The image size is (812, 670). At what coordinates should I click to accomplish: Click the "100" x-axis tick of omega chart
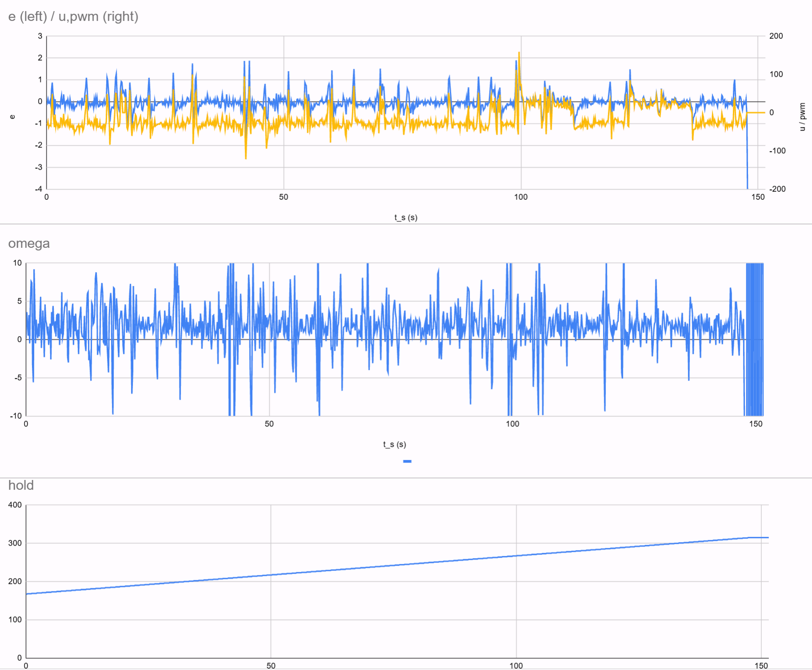click(x=512, y=424)
